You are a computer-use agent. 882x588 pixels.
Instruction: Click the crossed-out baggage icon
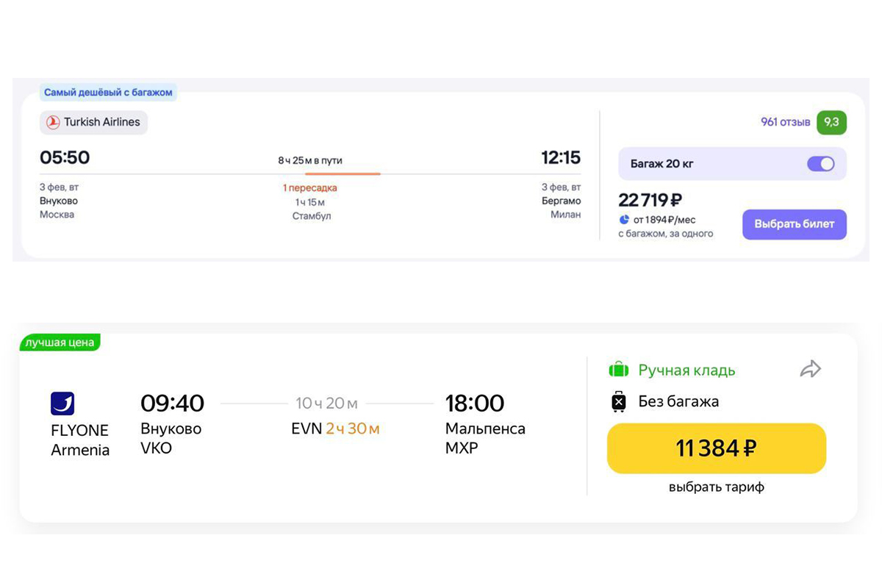(619, 401)
